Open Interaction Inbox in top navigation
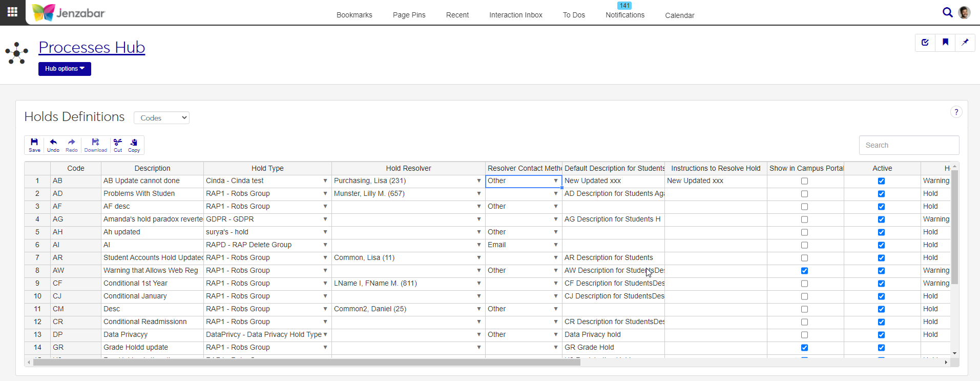The image size is (980, 381). (515, 15)
